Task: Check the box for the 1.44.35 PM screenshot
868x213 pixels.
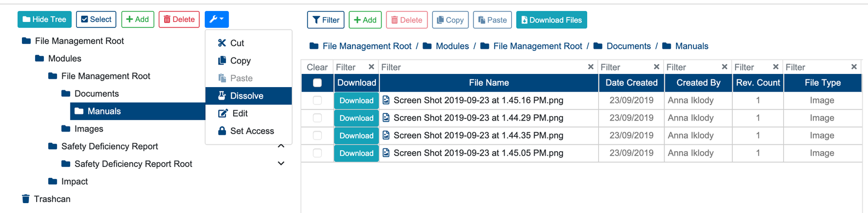Action: point(317,135)
